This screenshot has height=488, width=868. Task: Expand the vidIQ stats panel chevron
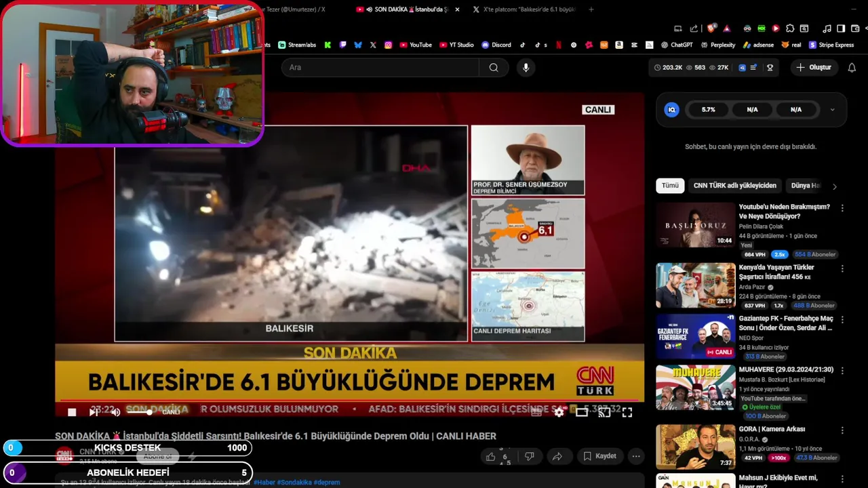(833, 110)
